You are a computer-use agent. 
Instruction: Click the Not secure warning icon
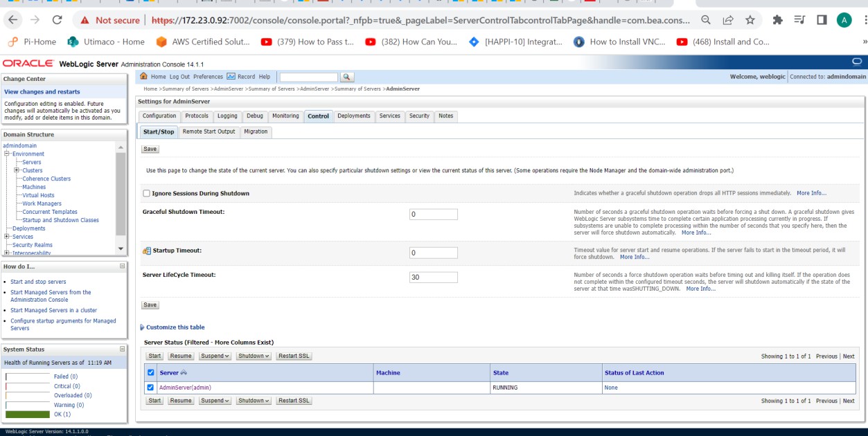(85, 20)
